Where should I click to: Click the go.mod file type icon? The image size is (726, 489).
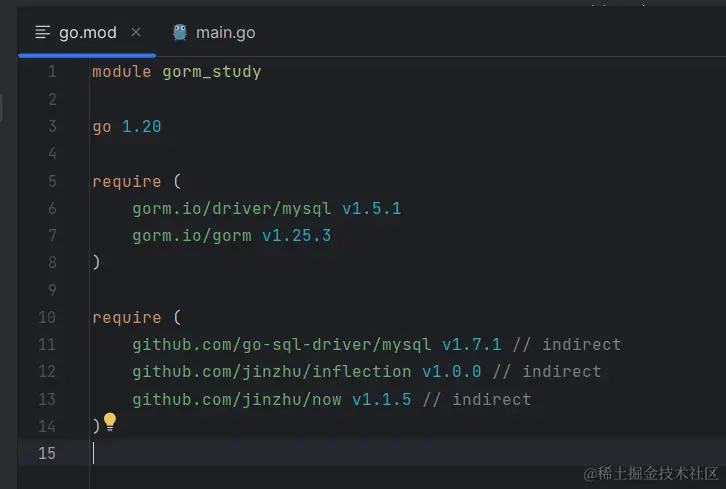(x=43, y=32)
